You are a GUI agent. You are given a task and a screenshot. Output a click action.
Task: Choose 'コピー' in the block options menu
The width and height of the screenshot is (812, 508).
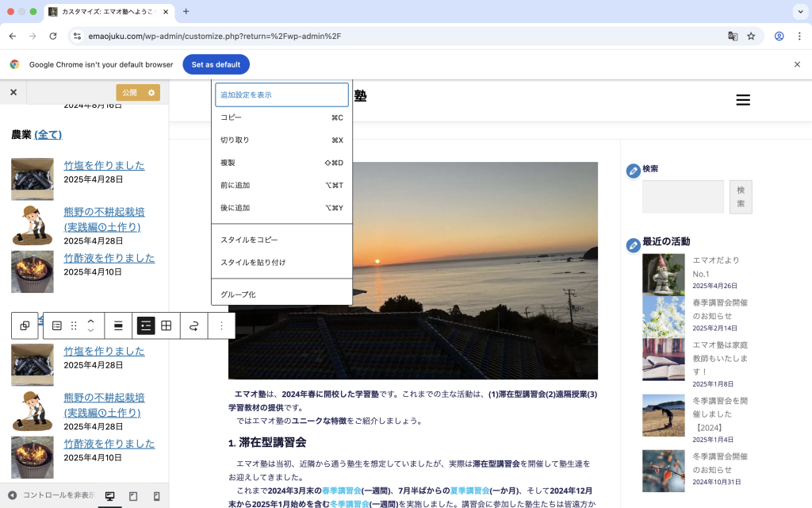point(282,117)
